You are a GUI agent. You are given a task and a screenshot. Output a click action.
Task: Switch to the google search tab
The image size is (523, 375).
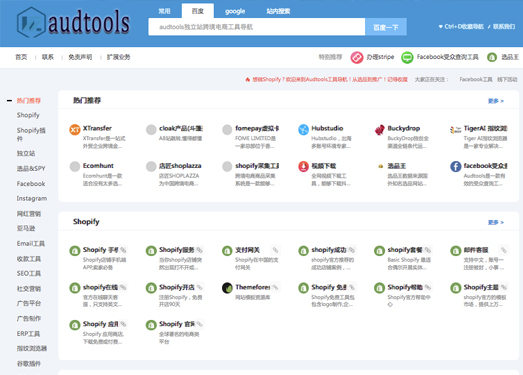click(x=235, y=11)
